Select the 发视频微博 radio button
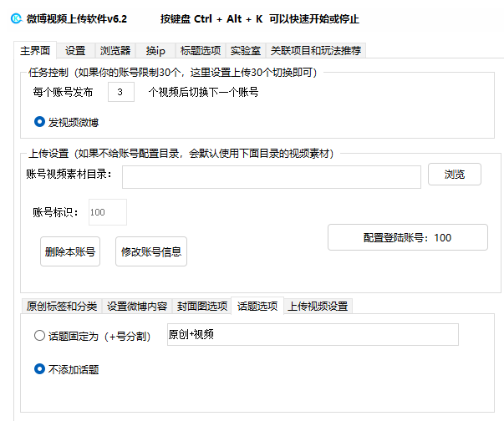The image size is (504, 421). coord(39,122)
